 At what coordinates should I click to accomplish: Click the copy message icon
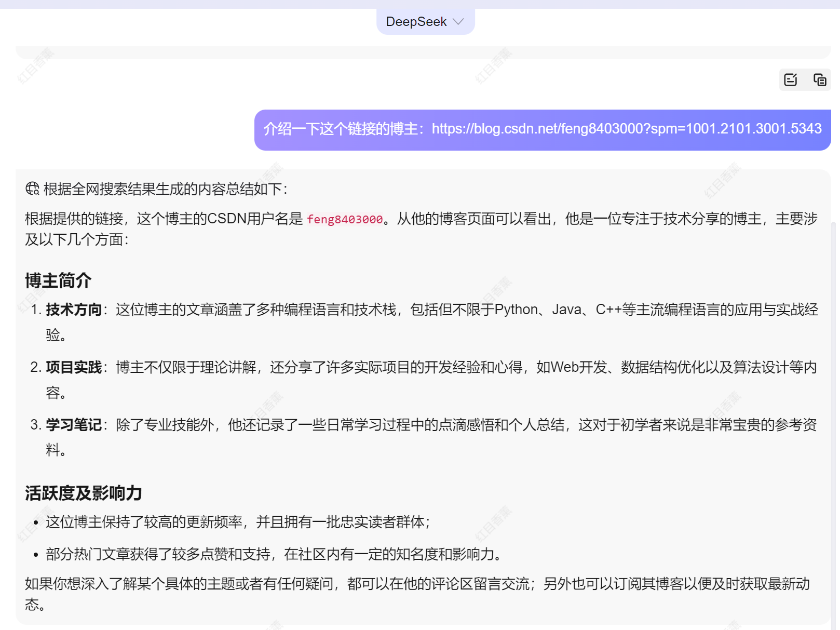click(820, 79)
